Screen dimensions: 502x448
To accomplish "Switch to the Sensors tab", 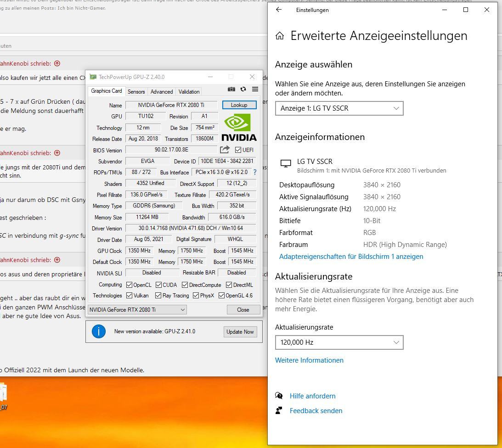I will click(x=136, y=91).
